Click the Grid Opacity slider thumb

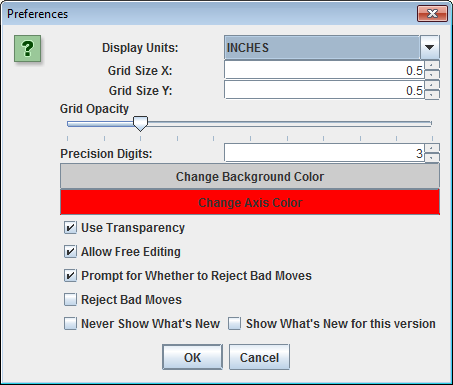(x=140, y=124)
